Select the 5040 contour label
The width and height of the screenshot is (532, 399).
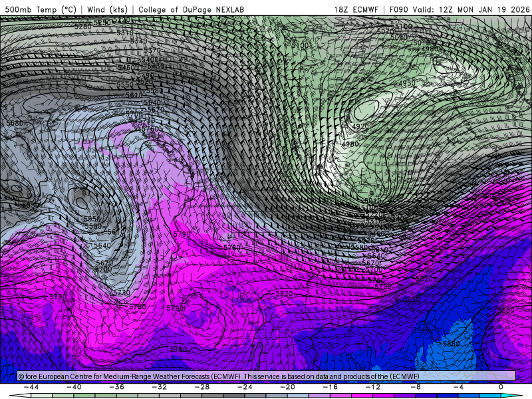[x=399, y=37]
